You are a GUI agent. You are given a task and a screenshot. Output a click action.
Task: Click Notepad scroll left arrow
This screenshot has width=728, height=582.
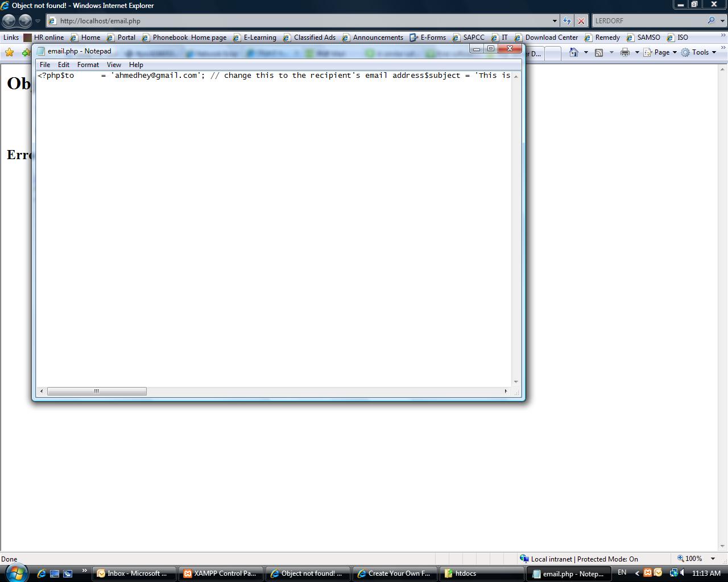click(x=41, y=391)
